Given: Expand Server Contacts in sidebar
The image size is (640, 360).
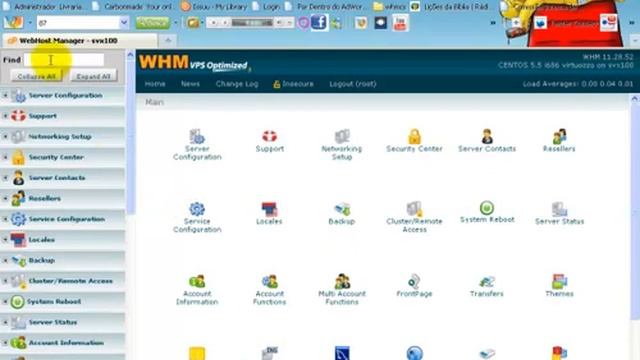Looking at the screenshot, I should coord(6,178).
